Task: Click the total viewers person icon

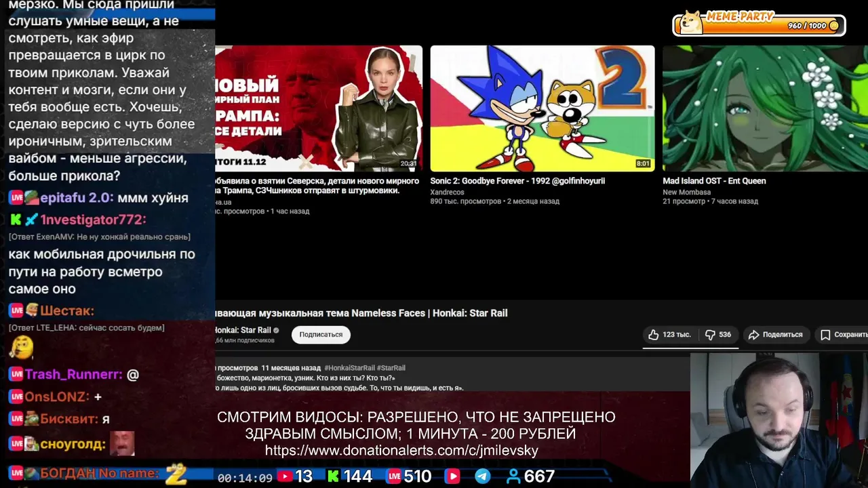Action: click(x=513, y=476)
